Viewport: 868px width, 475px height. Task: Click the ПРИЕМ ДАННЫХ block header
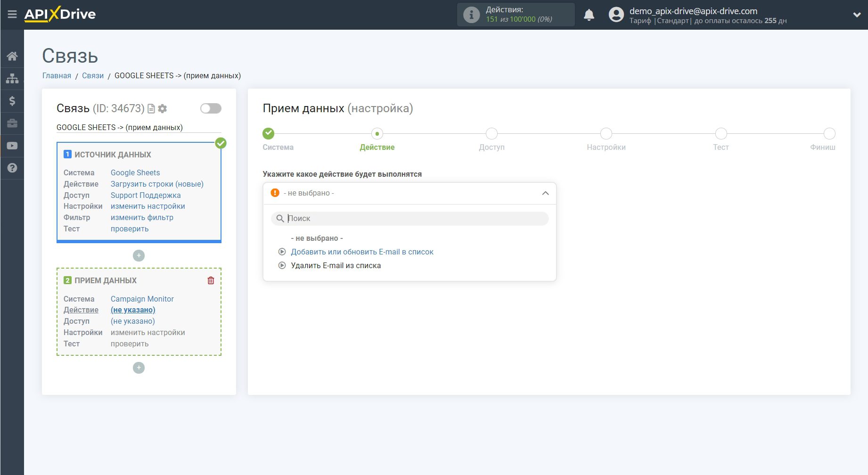click(106, 280)
